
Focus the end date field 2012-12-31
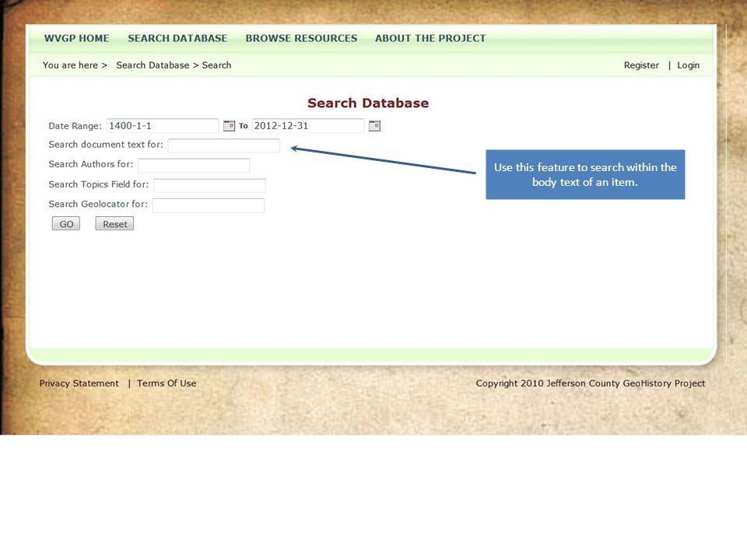coord(308,126)
